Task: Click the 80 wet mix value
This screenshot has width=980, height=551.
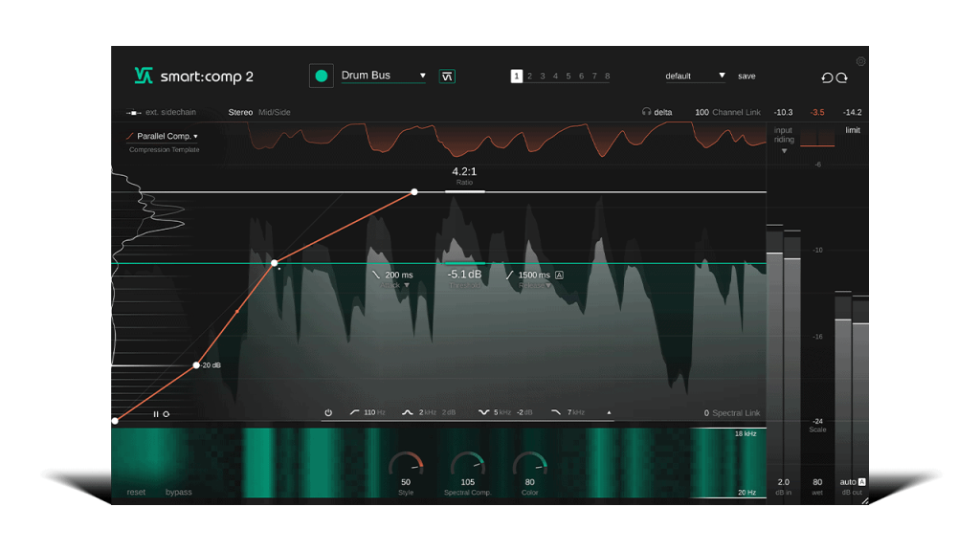Action: coord(817,482)
